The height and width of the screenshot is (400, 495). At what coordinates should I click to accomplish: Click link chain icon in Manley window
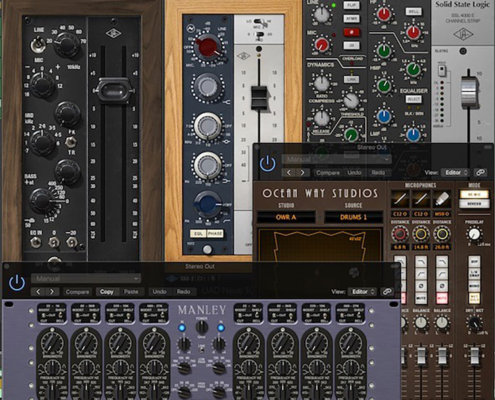[387, 292]
